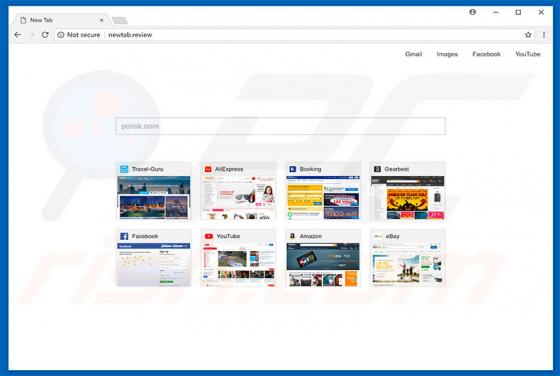
Task: Select the New Tab browser tab
Action: [60, 20]
